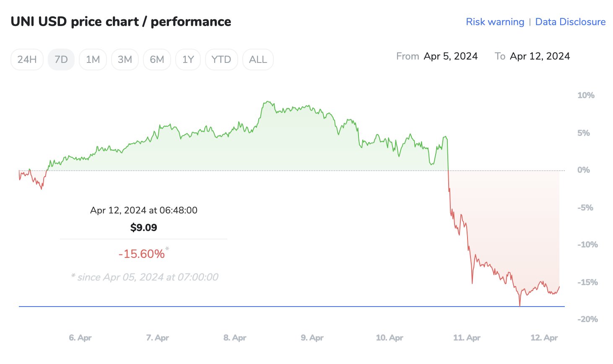Open the Risk warning link
Image resolution: width=613 pixels, height=364 pixels.
(x=495, y=22)
